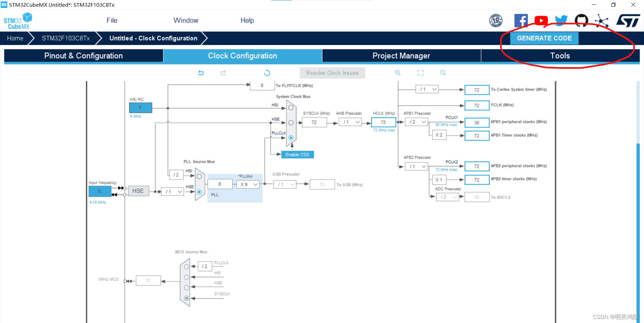Open the PLLMul X 9 dropdown

(x=248, y=185)
